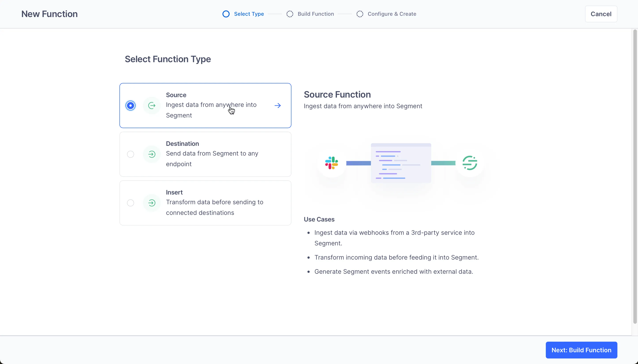Click the blue arrow on the Source card
The width and height of the screenshot is (638, 364).
(277, 106)
